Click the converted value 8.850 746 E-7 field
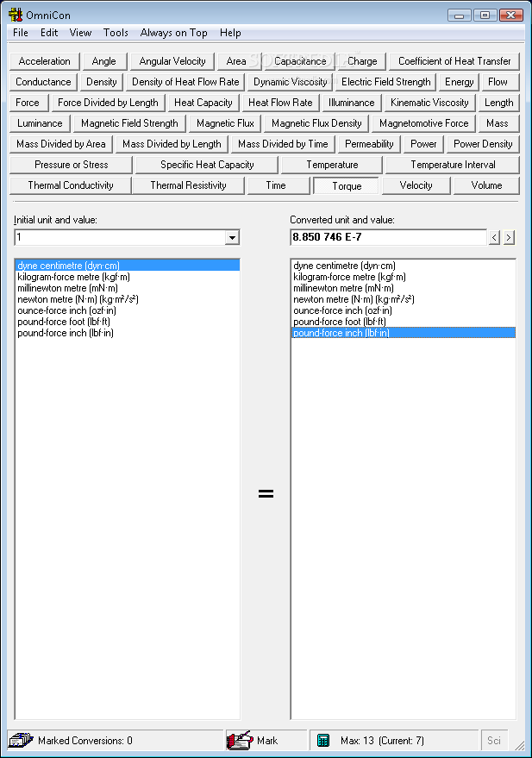The width and height of the screenshot is (532, 758). [389, 237]
